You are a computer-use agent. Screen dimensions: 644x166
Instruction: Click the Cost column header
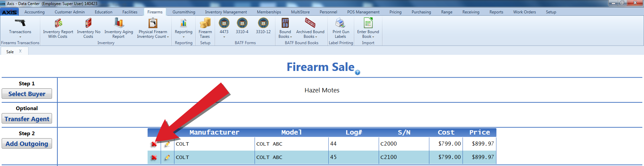tap(446, 133)
